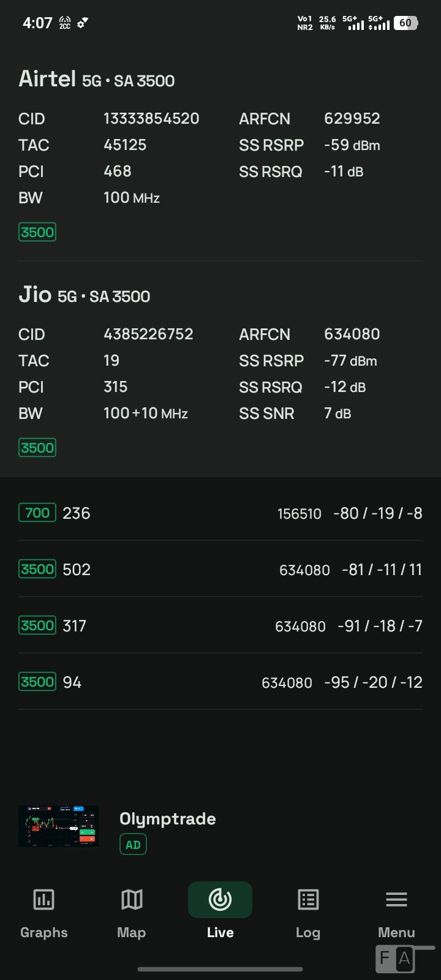
Task: Select neighbor cell row PCI 317
Action: [x=221, y=625]
